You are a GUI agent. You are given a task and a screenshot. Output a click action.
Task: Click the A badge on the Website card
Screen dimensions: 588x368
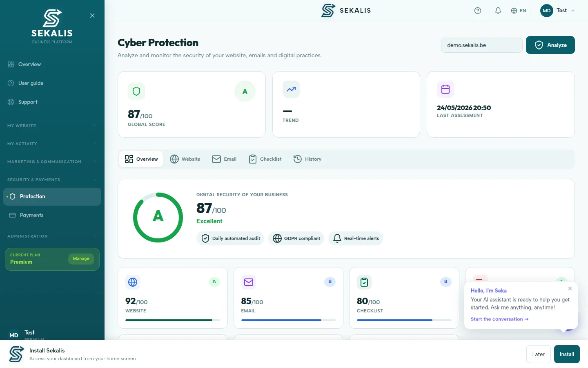214,282
